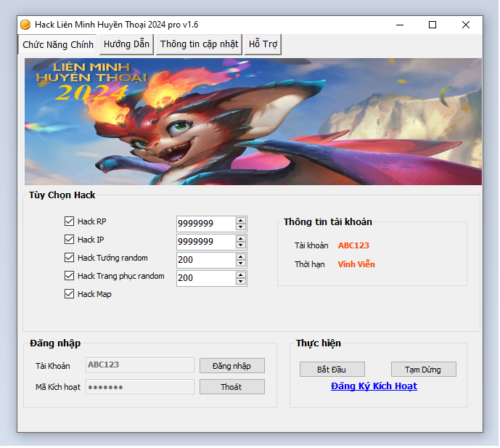
Task: Switch to the Chức Năng Chính tab
Action: click(58, 44)
